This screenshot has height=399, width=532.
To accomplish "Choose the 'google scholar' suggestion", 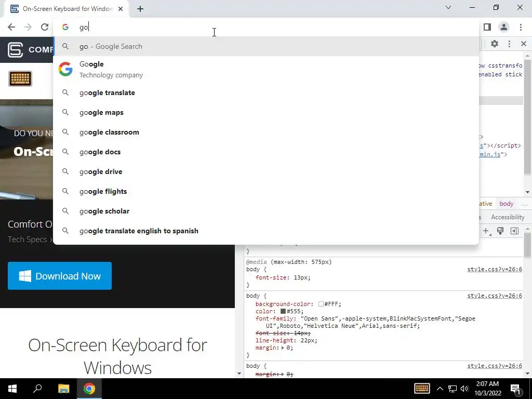I will point(267,211).
